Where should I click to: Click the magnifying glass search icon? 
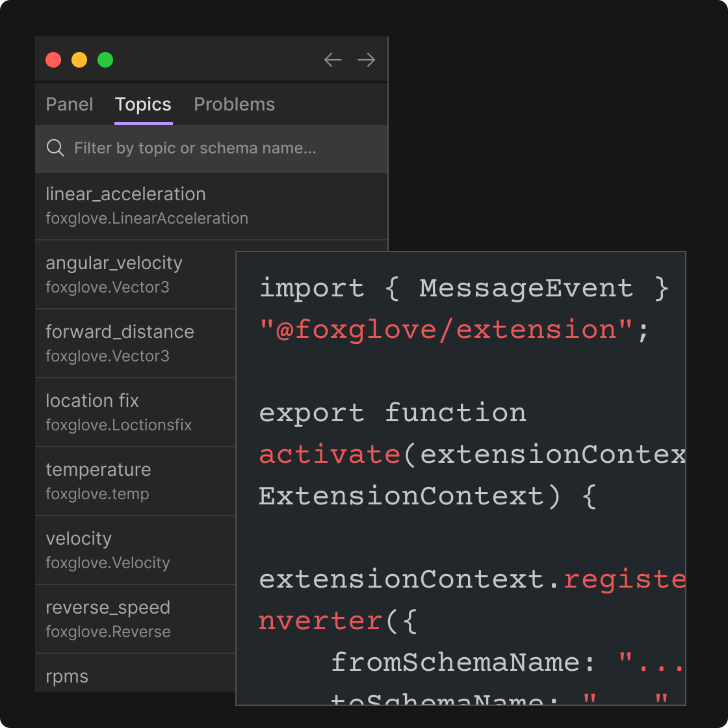coord(56,148)
